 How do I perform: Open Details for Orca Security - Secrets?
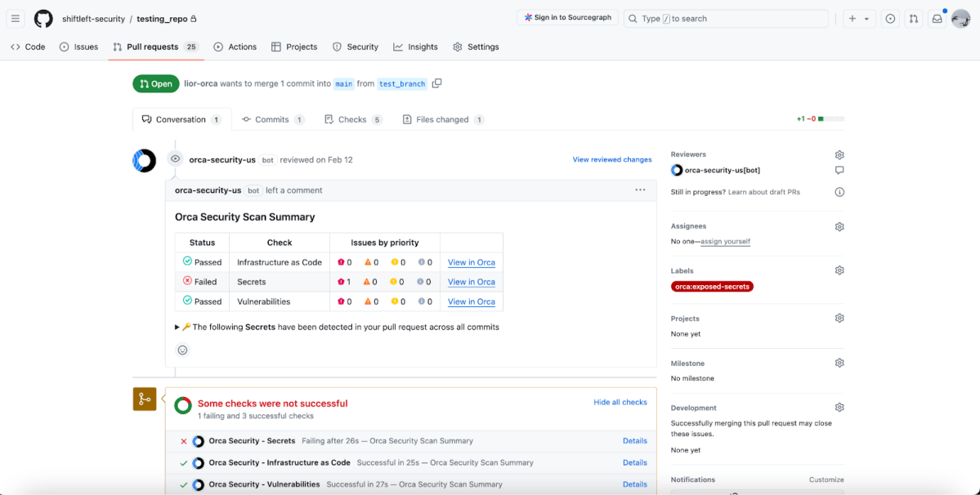[x=634, y=441]
